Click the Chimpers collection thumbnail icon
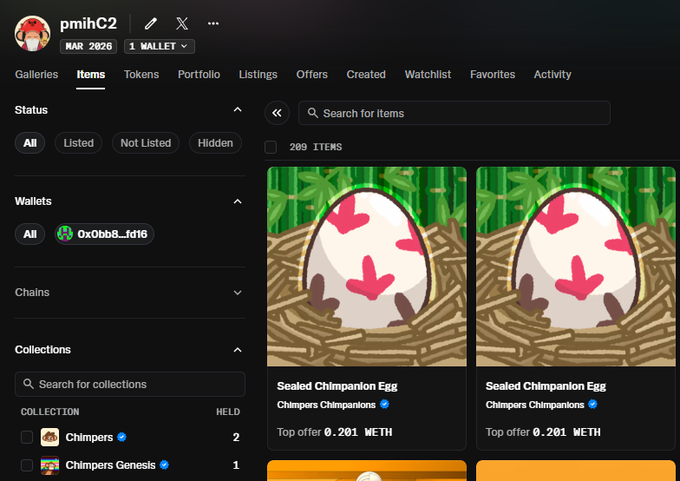680x481 pixels. [50, 437]
